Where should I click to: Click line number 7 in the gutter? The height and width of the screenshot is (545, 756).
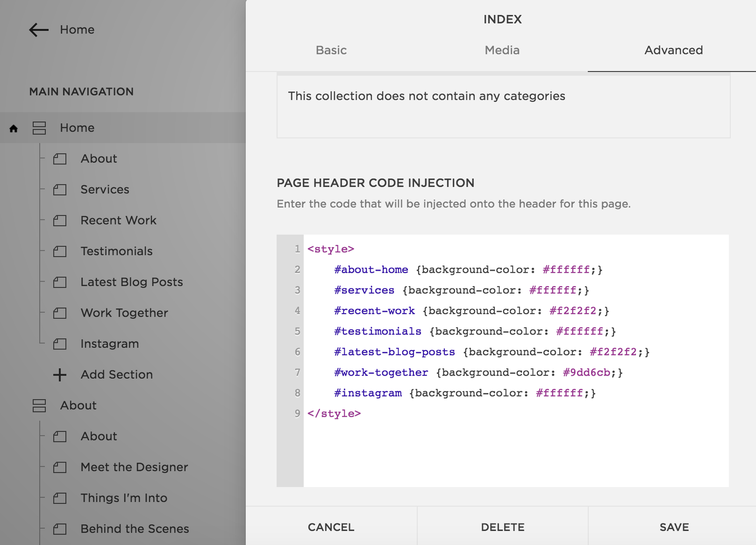tap(297, 373)
